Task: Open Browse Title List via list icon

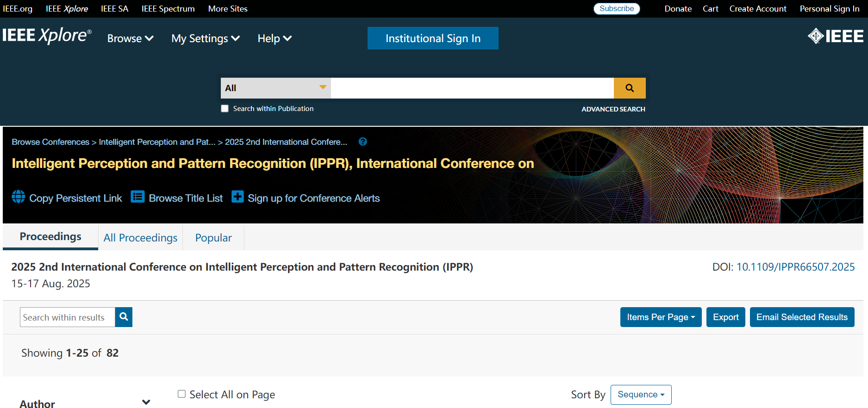Action: click(x=137, y=197)
